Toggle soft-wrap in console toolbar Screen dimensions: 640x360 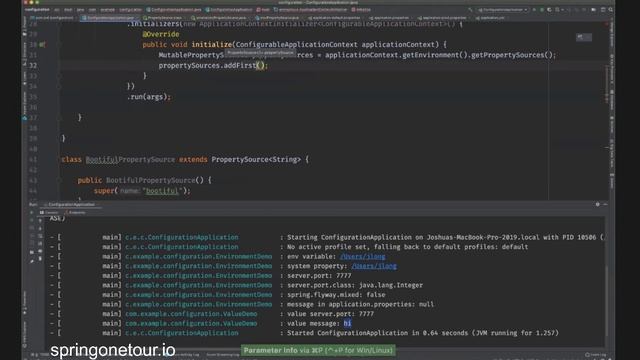click(x=40, y=236)
